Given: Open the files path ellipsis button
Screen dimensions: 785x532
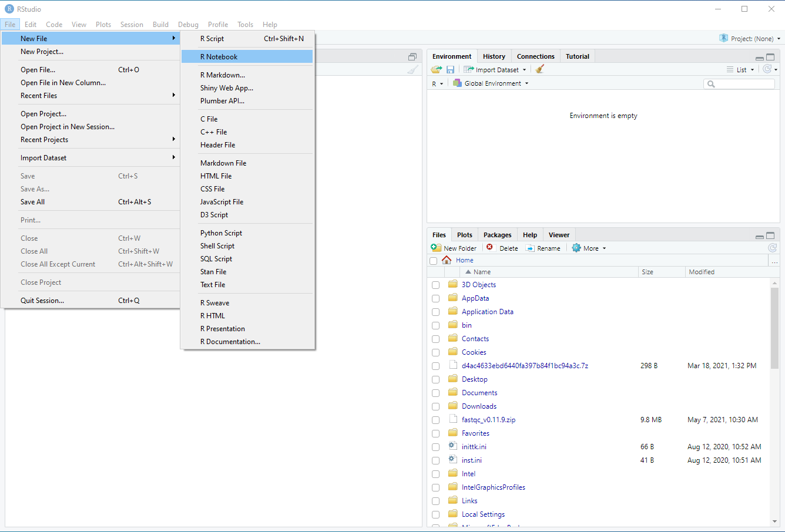Looking at the screenshot, I should (775, 260).
